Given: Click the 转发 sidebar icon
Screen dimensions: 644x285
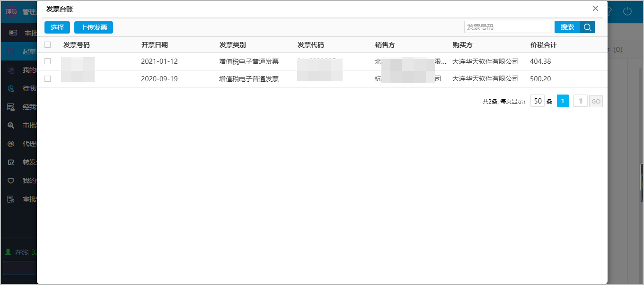Looking at the screenshot, I should 11,162.
